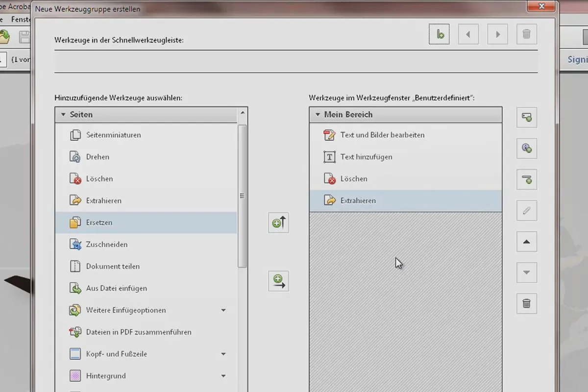Click the add divider line icon on the right
This screenshot has width=588, height=392.
pyautogui.click(x=527, y=179)
